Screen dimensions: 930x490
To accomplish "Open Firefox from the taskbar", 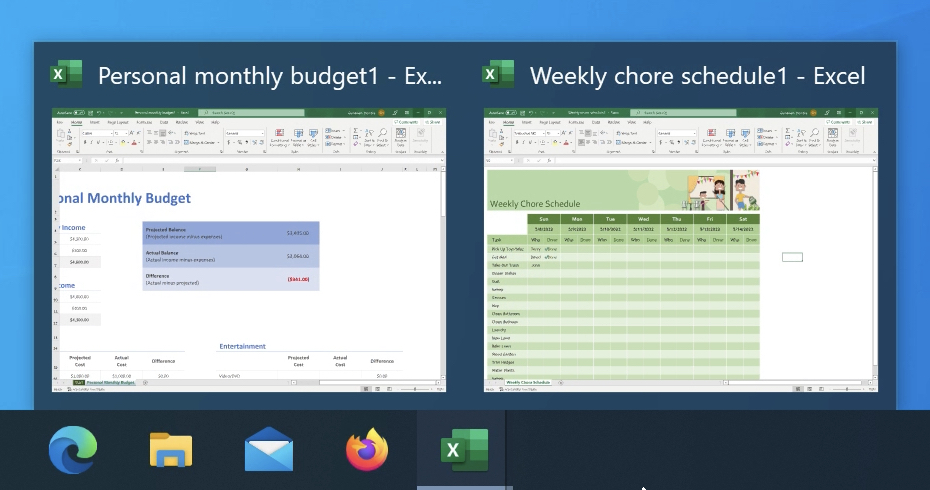I will coord(367,451).
